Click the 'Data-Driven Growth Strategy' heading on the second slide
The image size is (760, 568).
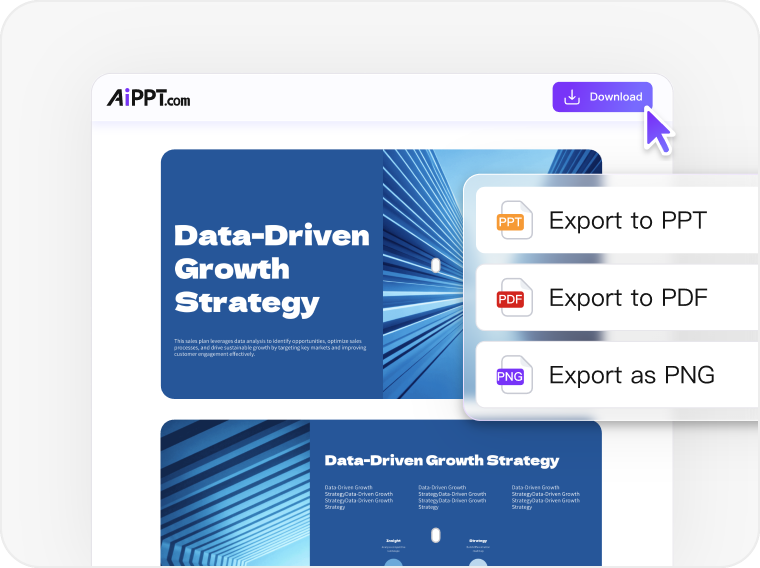[442, 460]
